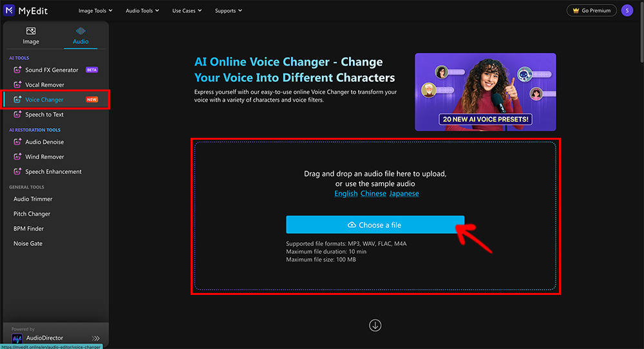Use the Japanese sample audio link
The height and width of the screenshot is (349, 644).
coord(404,193)
